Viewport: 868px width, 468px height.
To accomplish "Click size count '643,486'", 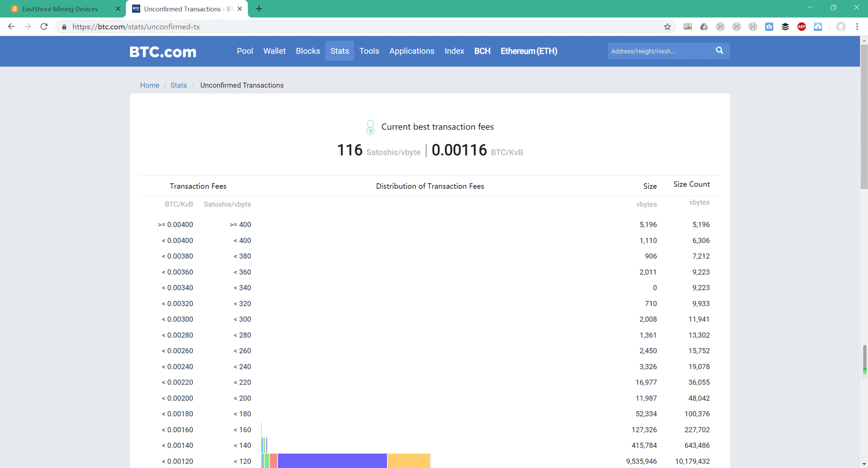I will pyautogui.click(x=697, y=445).
